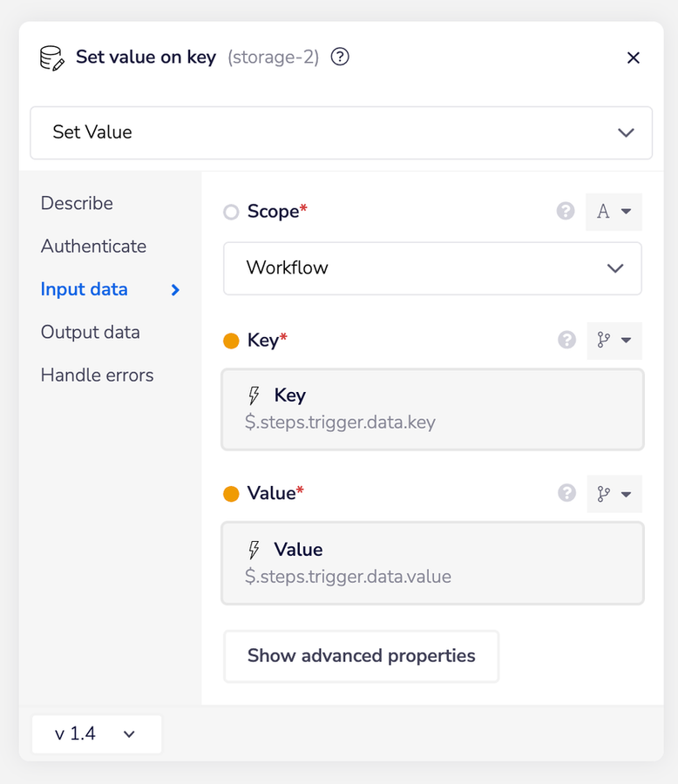Click the Value field help icon
Screen dimensions: 678x784
[x=566, y=493]
